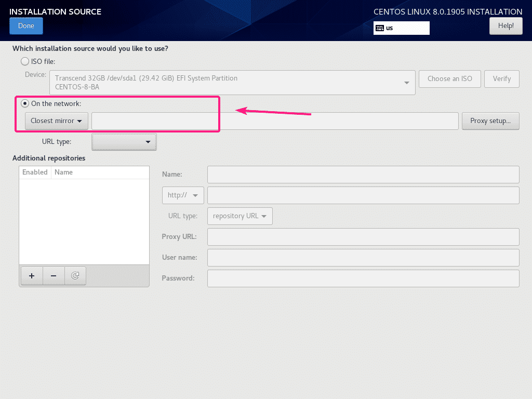Expand the network URL type dropdown
The width and height of the screenshot is (532, 399).
(124, 141)
